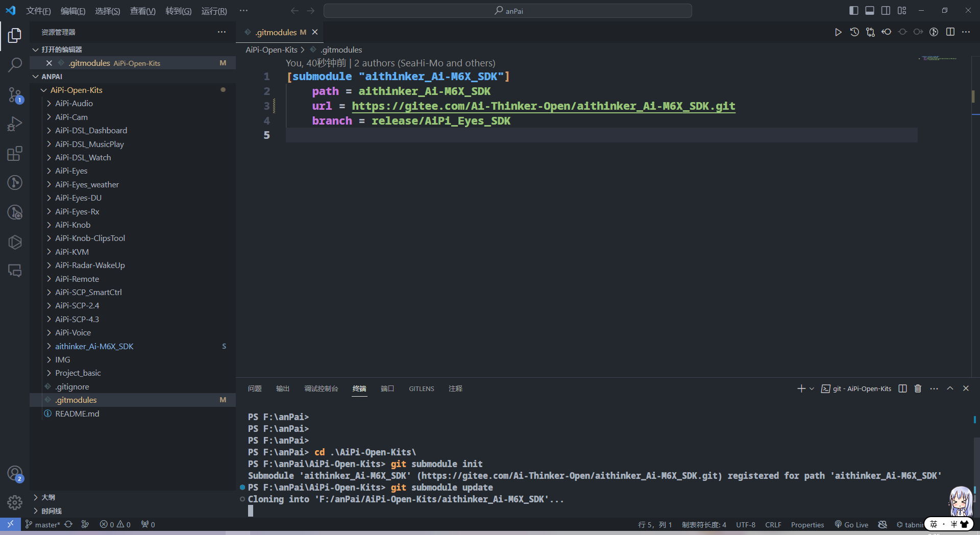Open the Explorer view in activity bar

[15, 35]
